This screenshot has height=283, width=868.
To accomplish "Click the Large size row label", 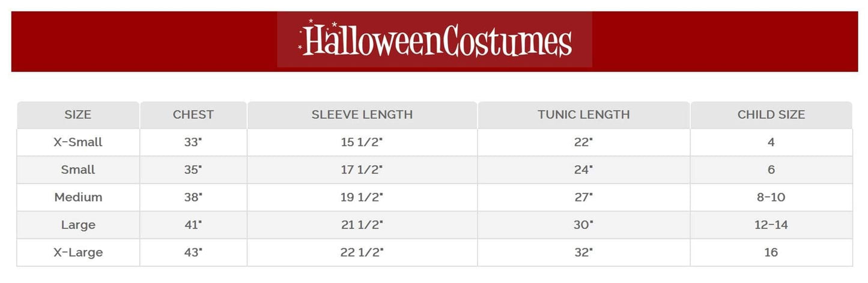I will point(78,225).
